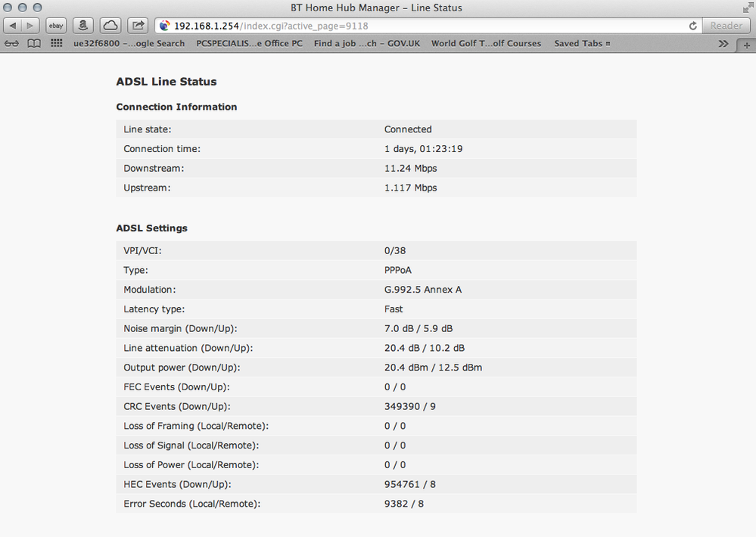Click CRC Events value 349390 / 9
This screenshot has height=537, width=756.
(x=410, y=406)
